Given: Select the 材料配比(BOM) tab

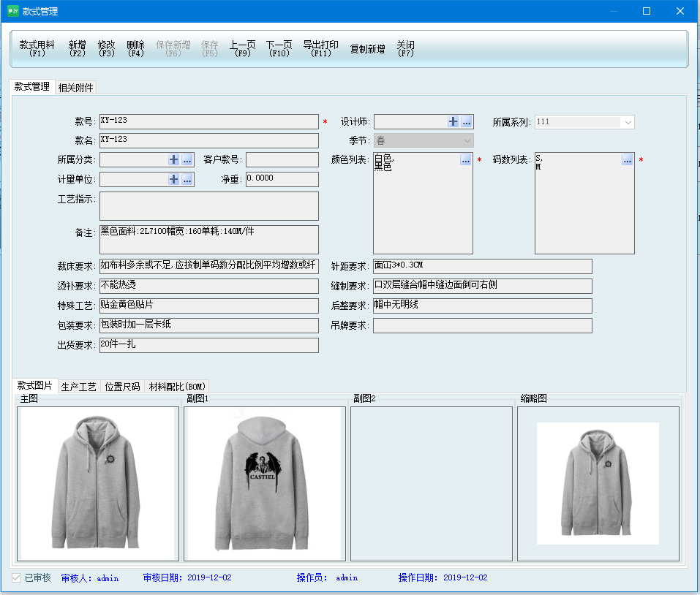Looking at the screenshot, I should pos(178,387).
